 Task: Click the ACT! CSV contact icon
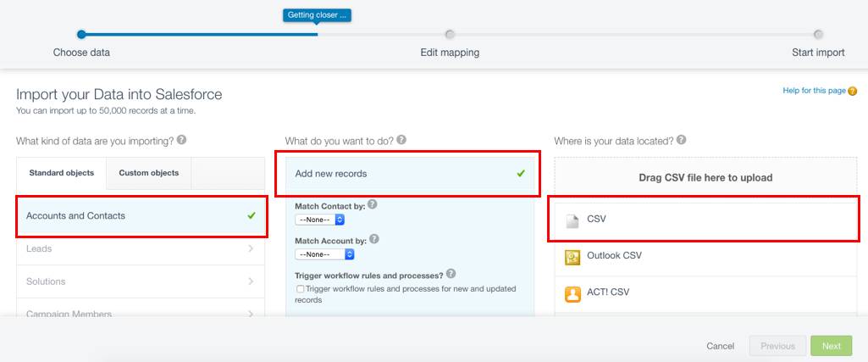[572, 294]
